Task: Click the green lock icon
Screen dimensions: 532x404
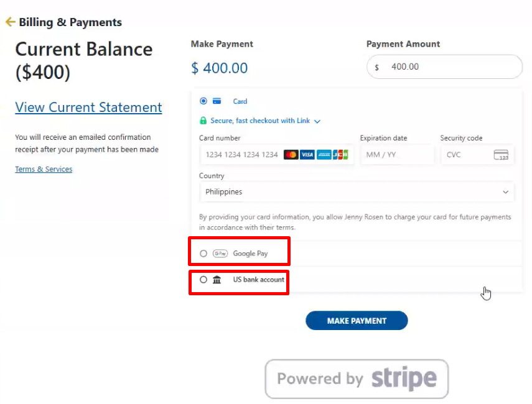Action: pyautogui.click(x=203, y=121)
